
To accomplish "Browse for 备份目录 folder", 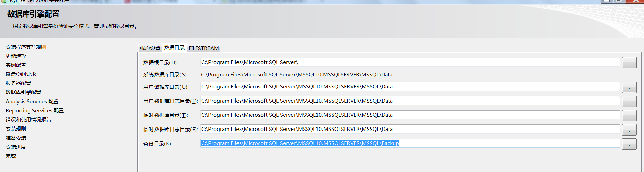I will [x=629, y=144].
